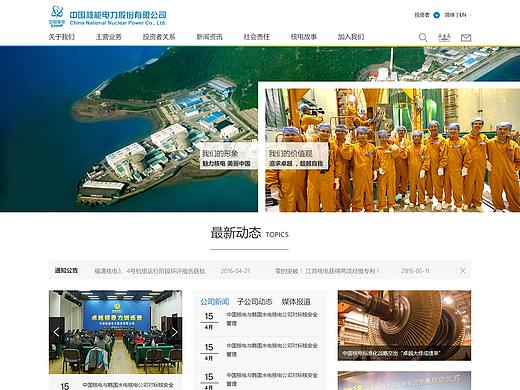Open the 投资者关系 menu
Screen dimensions: 520x390
[159, 37]
